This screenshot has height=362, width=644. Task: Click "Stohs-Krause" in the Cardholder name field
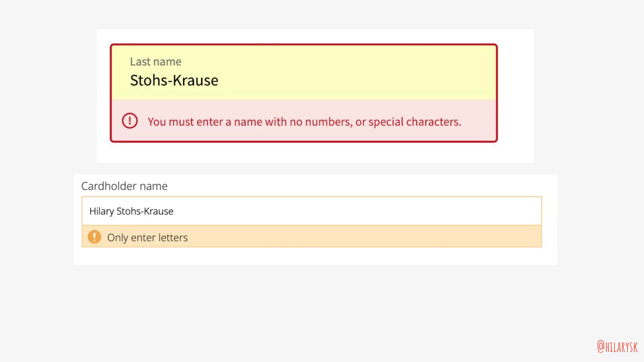click(x=145, y=211)
